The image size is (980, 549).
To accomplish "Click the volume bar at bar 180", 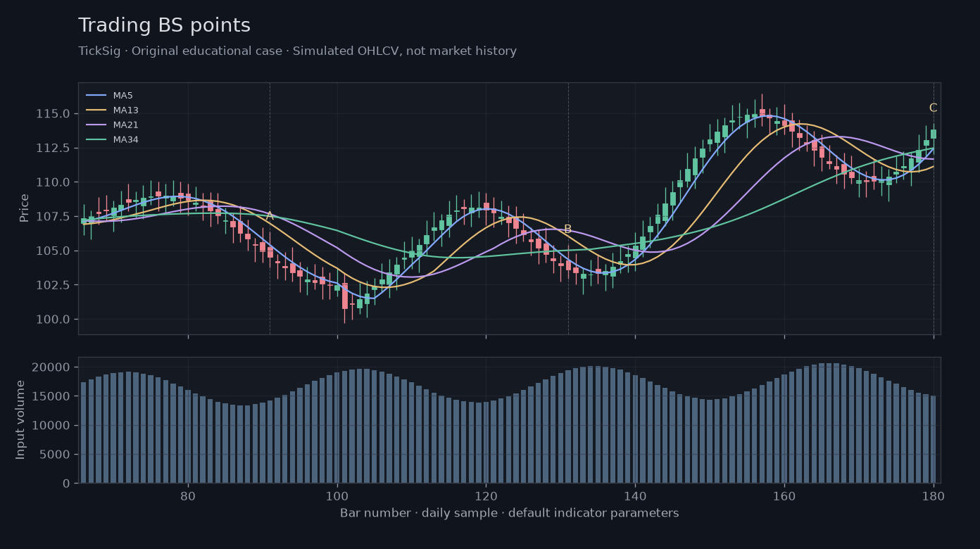I will [934, 439].
